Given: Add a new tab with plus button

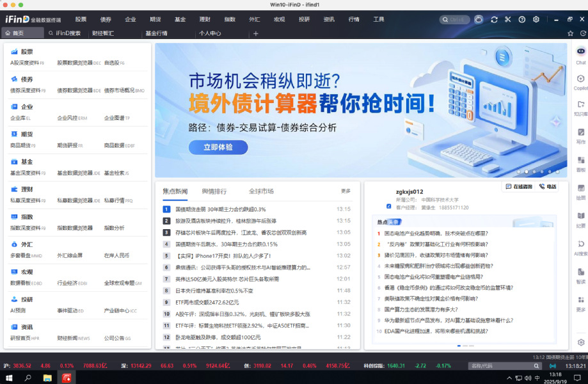Looking at the screenshot, I should 256,33.
